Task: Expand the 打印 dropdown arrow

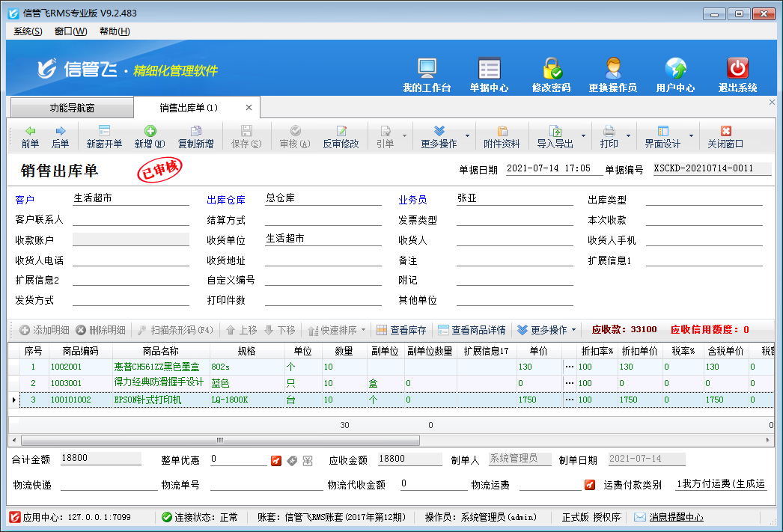Action: pyautogui.click(x=628, y=137)
